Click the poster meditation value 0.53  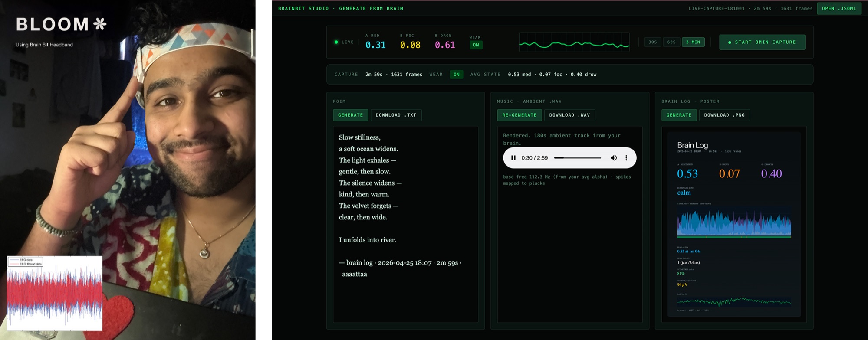coord(687,174)
